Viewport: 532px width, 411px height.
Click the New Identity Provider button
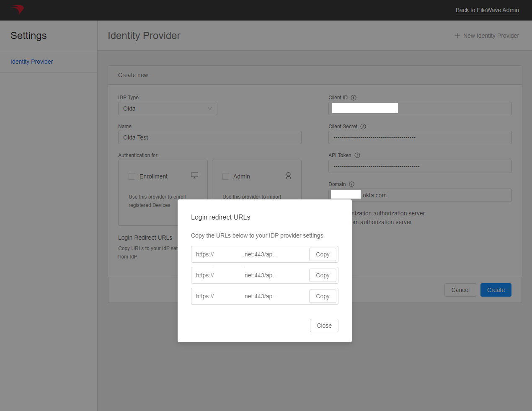coord(487,36)
